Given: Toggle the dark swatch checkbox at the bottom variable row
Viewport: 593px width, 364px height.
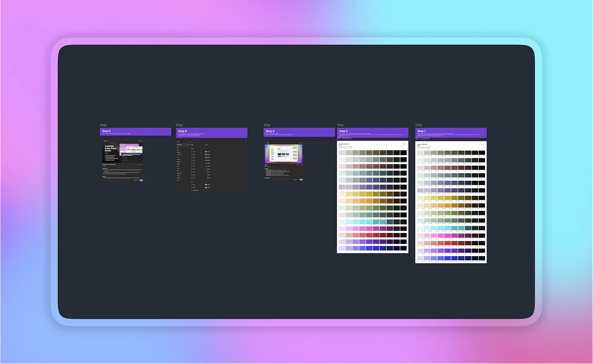Looking at the screenshot, I should coord(206,178).
